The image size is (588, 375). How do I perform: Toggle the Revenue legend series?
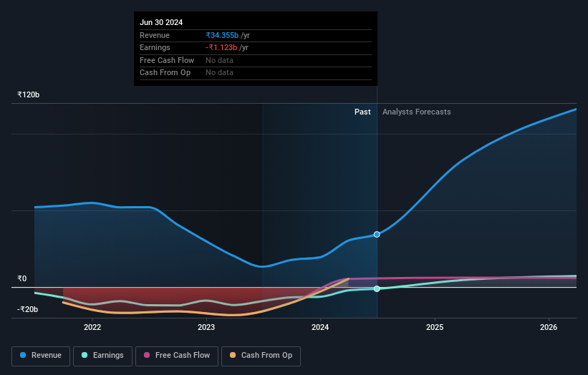point(41,356)
